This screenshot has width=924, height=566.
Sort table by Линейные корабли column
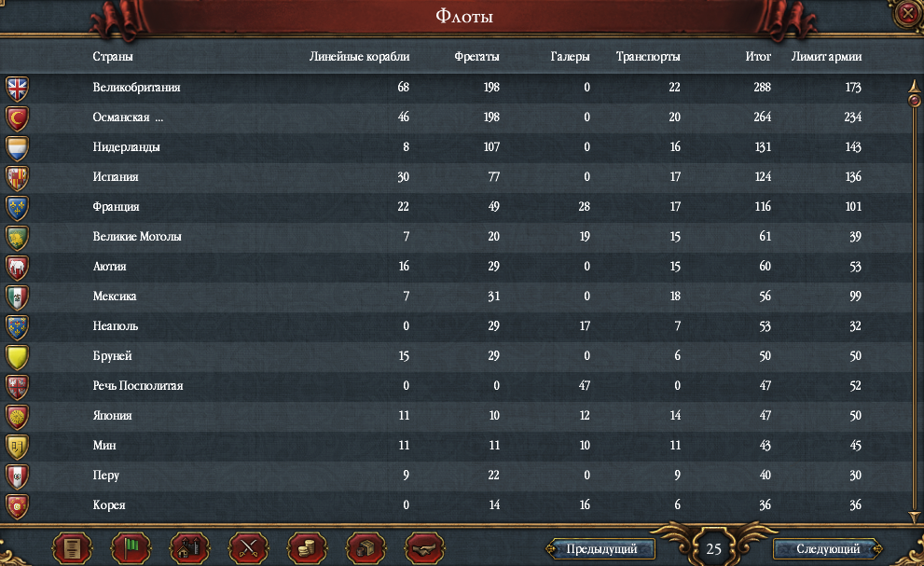(360, 57)
